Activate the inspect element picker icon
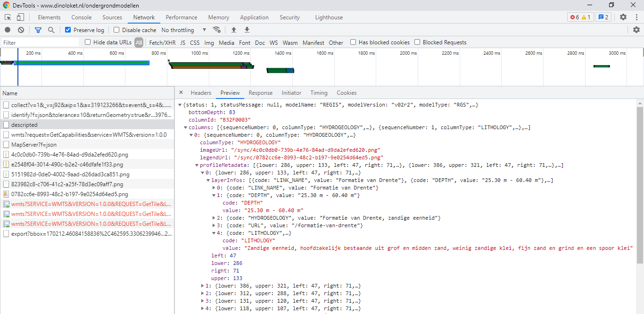Screen dimensions: 644x314 [8, 17]
